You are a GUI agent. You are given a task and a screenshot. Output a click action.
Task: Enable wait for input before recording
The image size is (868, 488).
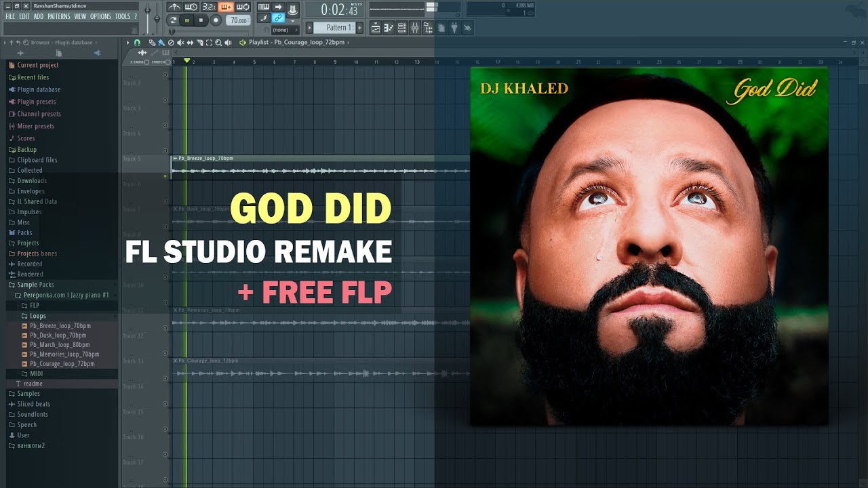[x=191, y=7]
